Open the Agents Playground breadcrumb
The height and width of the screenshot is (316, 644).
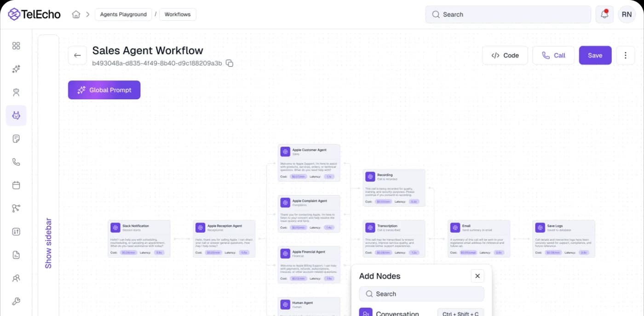coord(123,14)
